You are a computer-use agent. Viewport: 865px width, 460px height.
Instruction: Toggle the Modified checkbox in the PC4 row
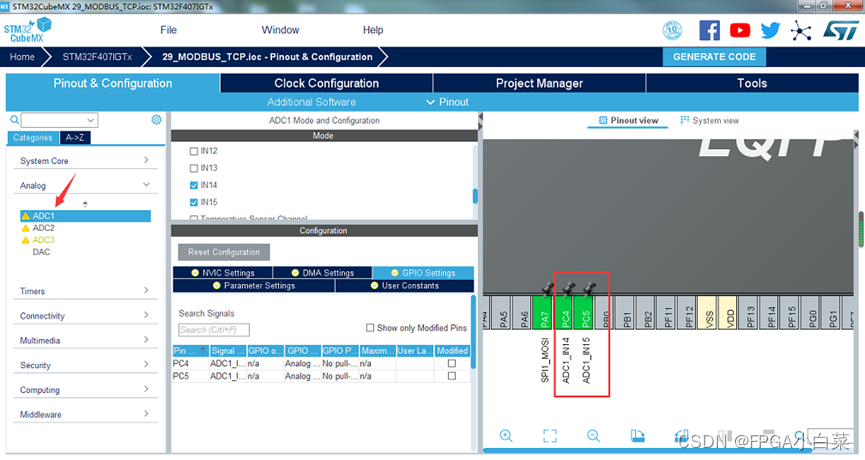(x=452, y=363)
